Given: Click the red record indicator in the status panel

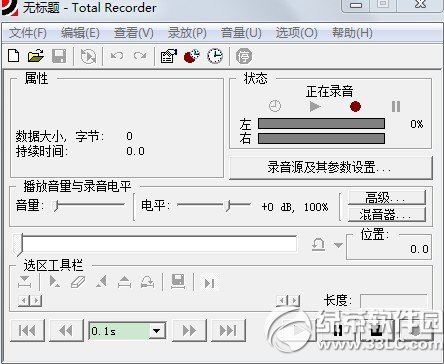Looking at the screenshot, I should [355, 107].
